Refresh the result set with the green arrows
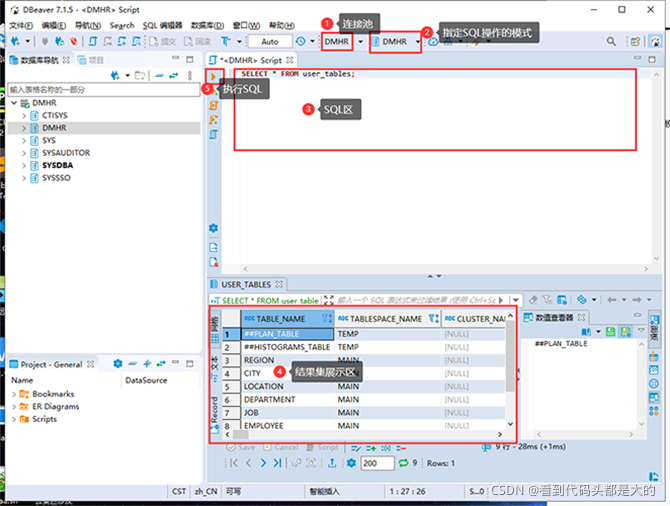Screen dimensions: 670x506 click(403, 463)
